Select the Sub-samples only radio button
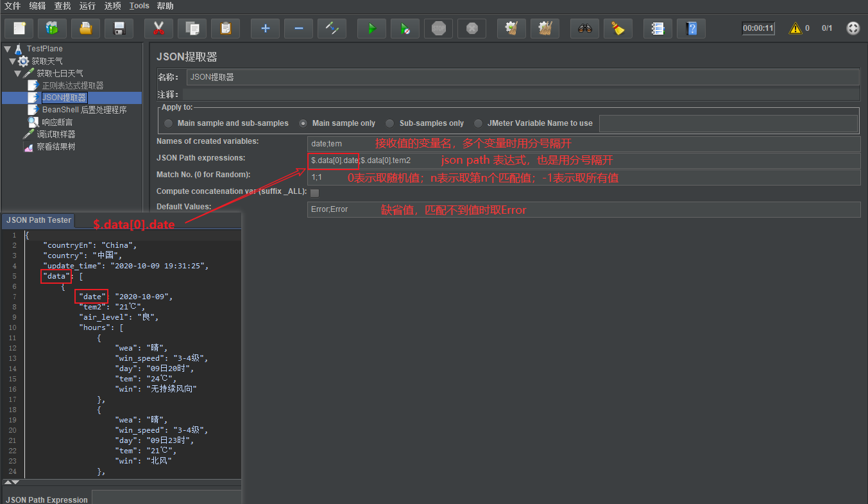 (x=390, y=123)
